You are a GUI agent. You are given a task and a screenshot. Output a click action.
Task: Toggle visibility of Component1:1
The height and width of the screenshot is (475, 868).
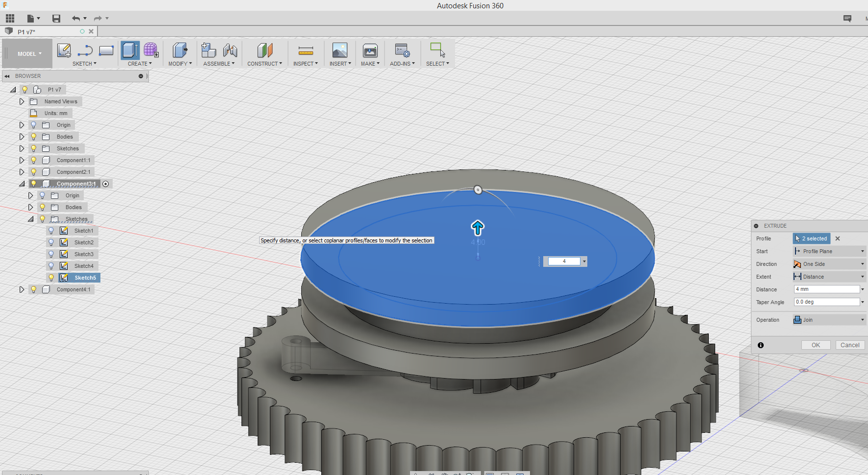click(34, 160)
